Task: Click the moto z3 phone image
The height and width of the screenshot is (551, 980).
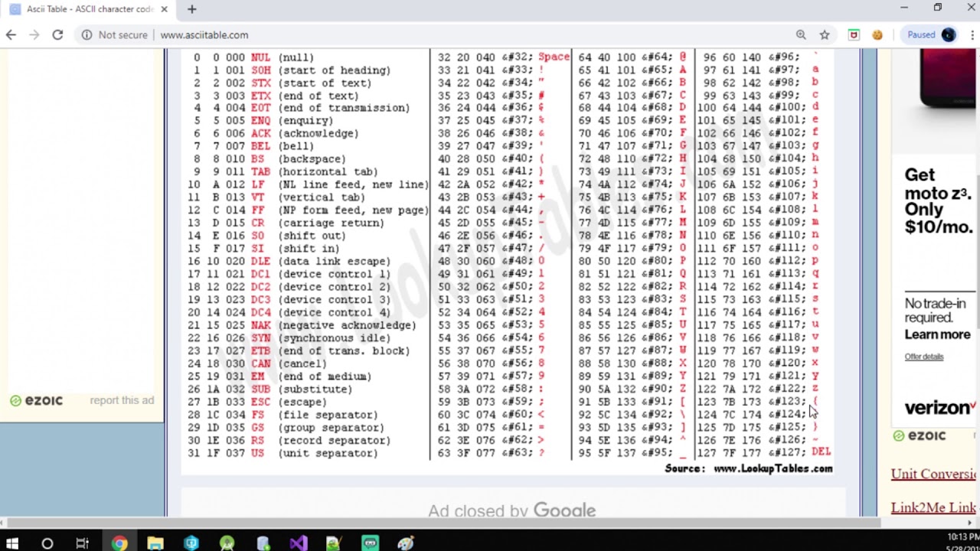Action: [x=948, y=79]
